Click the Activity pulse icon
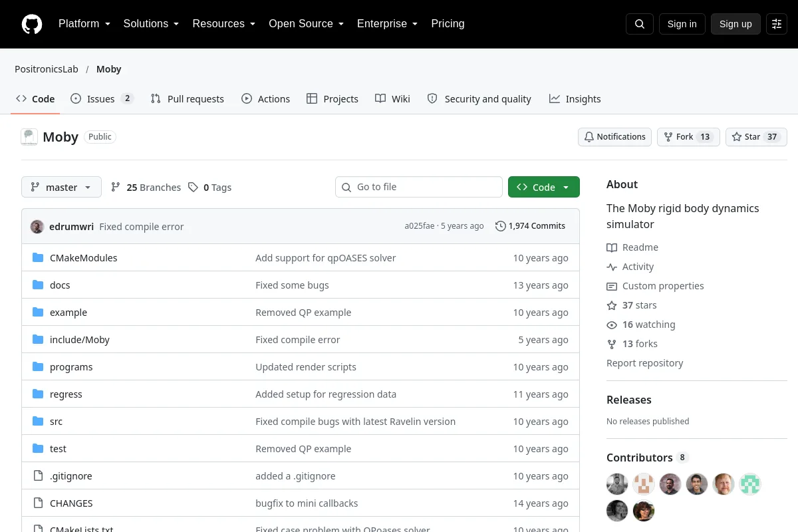 612,267
